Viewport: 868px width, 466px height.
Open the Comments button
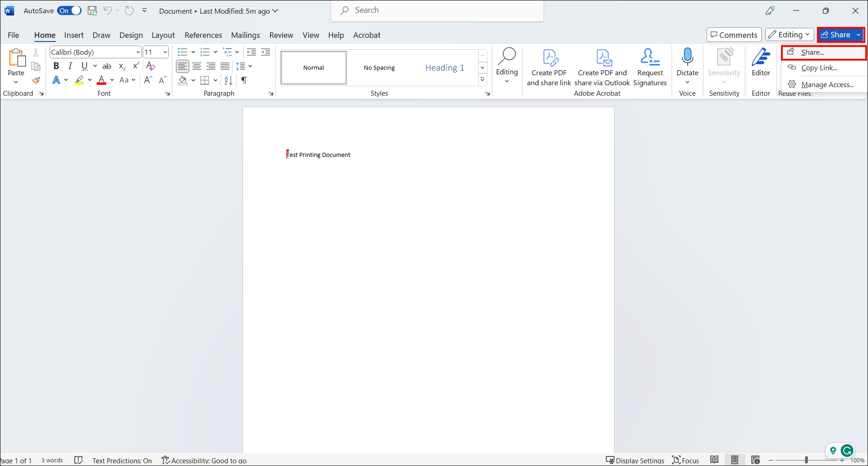[x=734, y=35]
